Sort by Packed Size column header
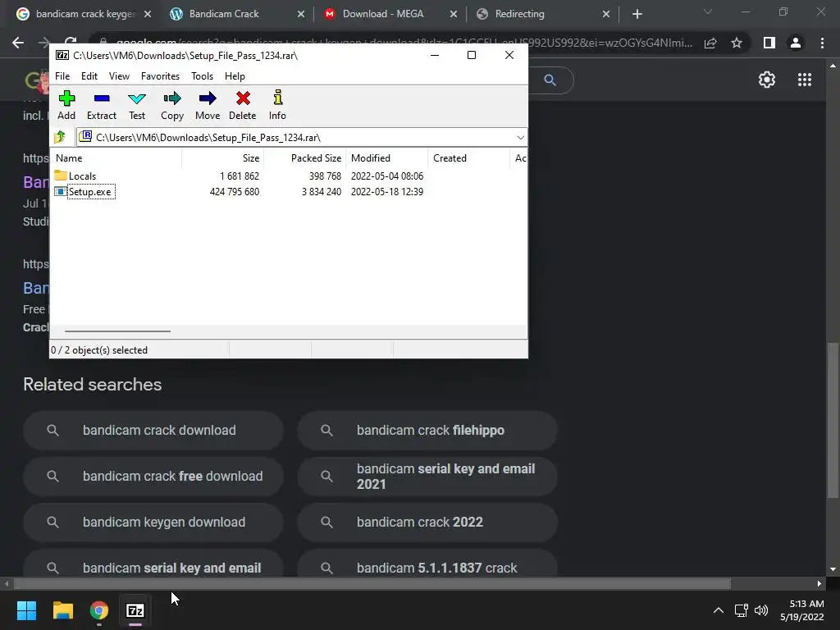 (304, 158)
